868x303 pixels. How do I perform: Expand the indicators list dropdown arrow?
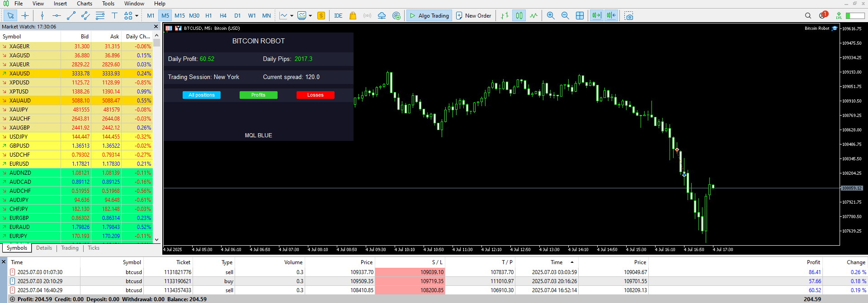(x=310, y=16)
